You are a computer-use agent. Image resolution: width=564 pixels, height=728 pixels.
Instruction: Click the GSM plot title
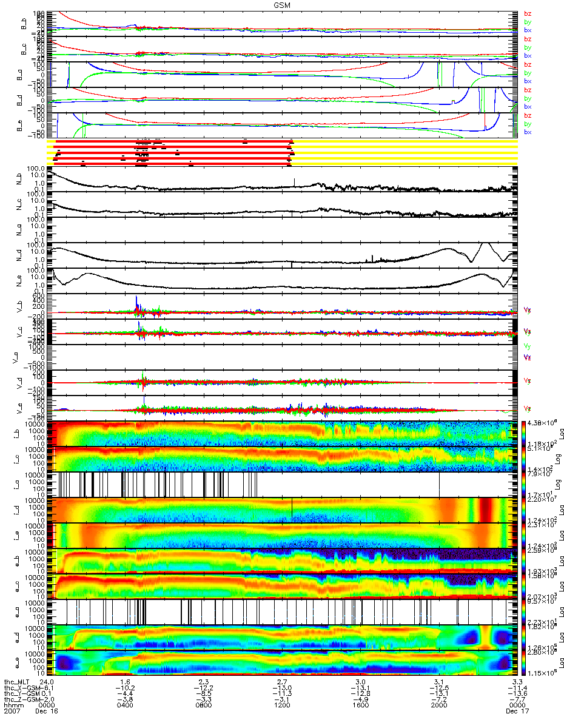point(282,5)
